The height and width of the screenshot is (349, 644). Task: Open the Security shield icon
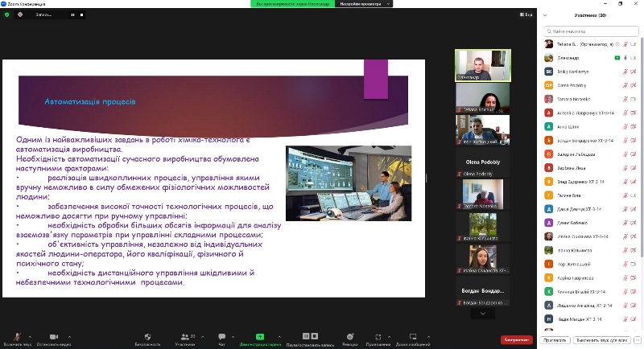147,337
